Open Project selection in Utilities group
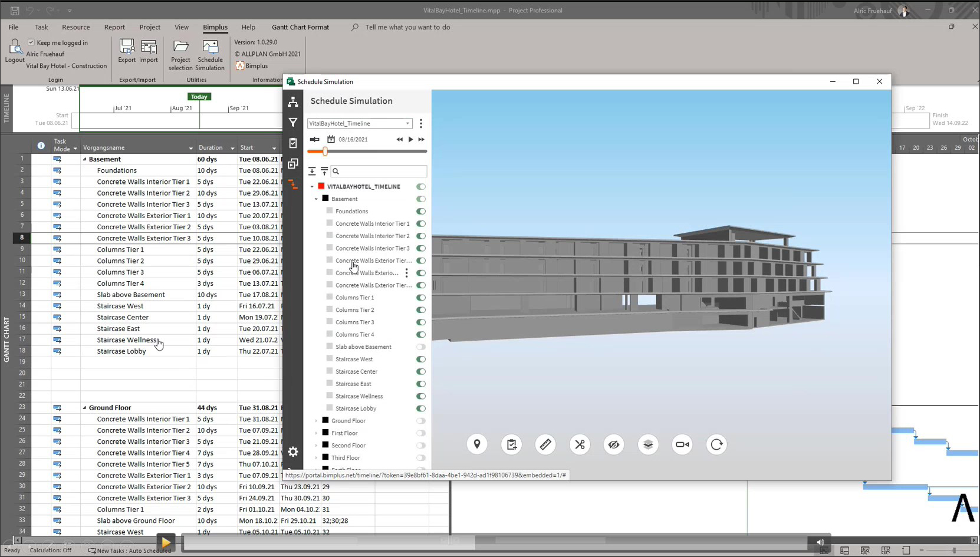Image resolution: width=980 pixels, height=557 pixels. click(180, 55)
